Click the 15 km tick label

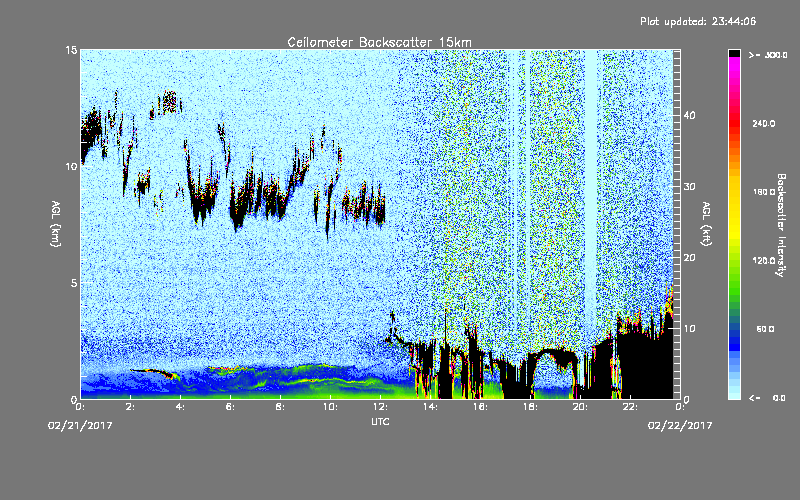point(71,50)
